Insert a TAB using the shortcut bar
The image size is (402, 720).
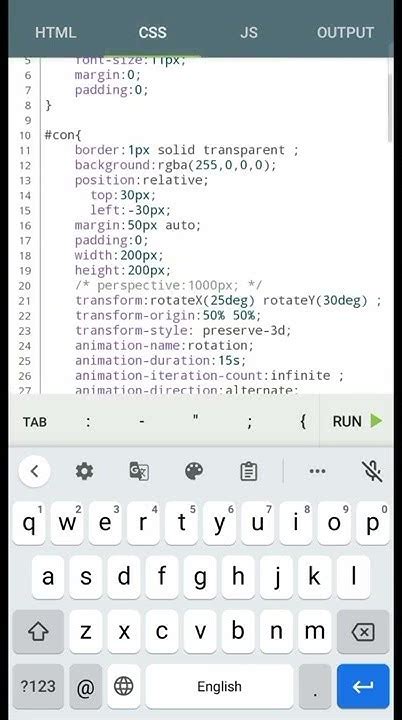click(35, 422)
